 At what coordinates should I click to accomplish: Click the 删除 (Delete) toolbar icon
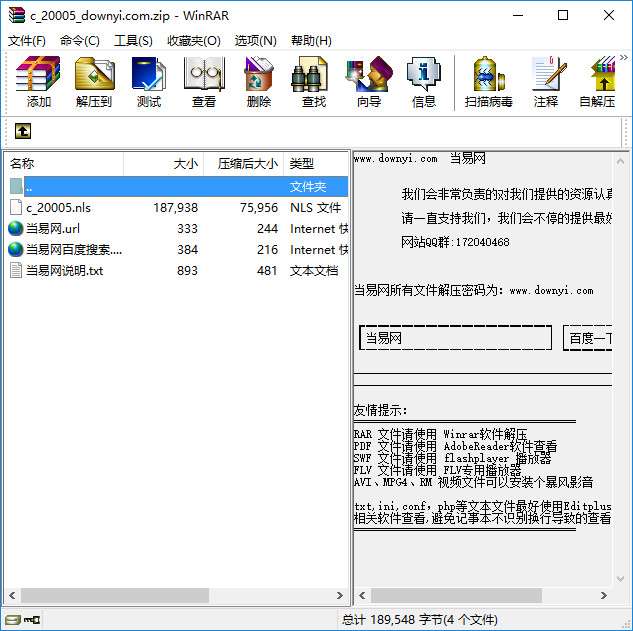coord(259,82)
